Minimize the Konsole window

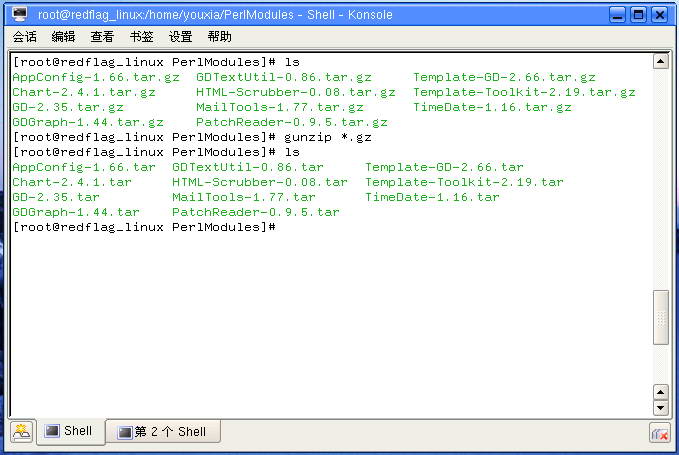[618, 15]
